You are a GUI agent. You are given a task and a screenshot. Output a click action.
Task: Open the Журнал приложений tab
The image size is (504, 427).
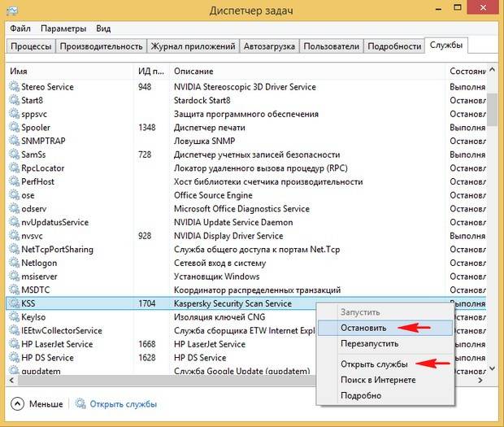pos(193,46)
